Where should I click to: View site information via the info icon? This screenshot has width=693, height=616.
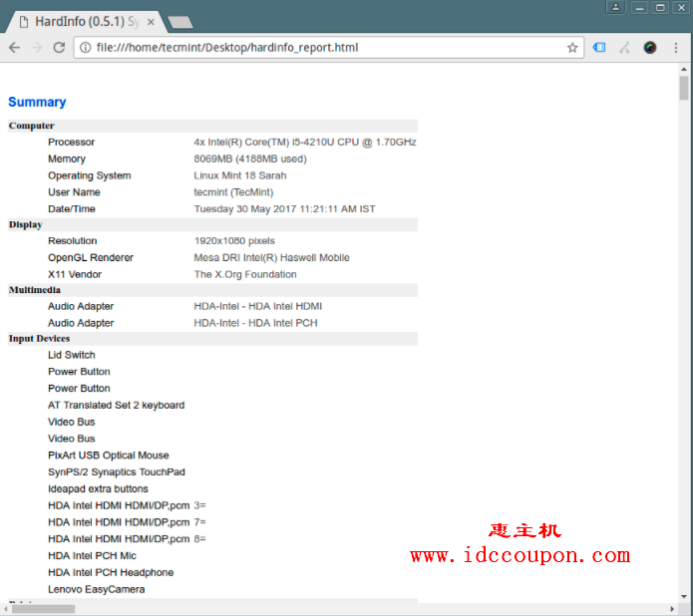click(86, 48)
